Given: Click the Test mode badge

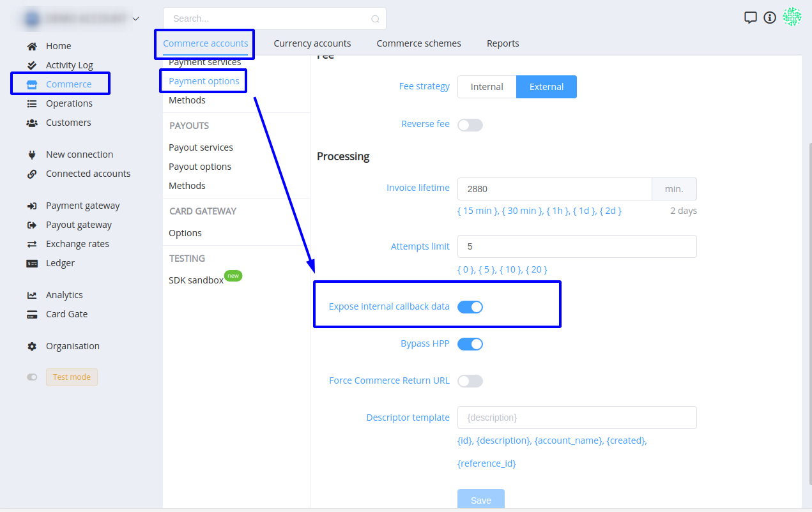Looking at the screenshot, I should 72,377.
